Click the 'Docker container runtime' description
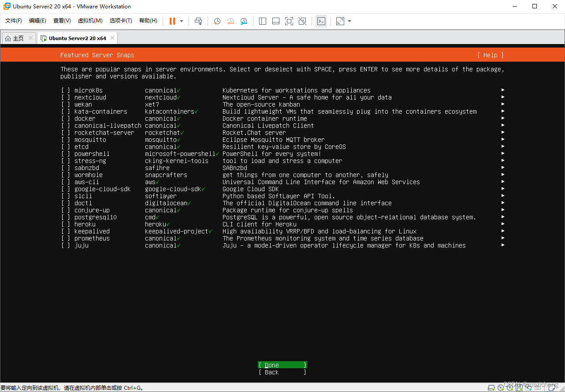 (x=265, y=118)
